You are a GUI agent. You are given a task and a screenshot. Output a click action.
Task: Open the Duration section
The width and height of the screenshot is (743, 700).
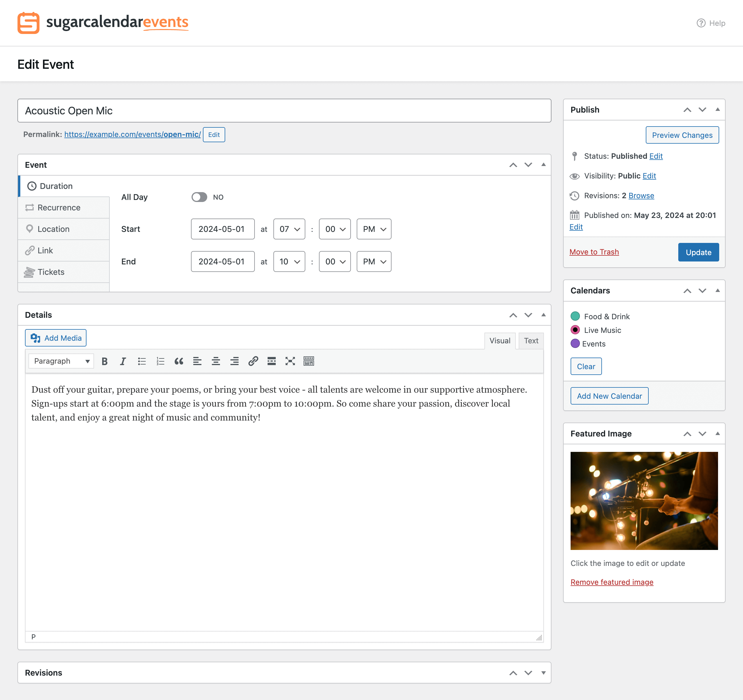[x=64, y=186]
